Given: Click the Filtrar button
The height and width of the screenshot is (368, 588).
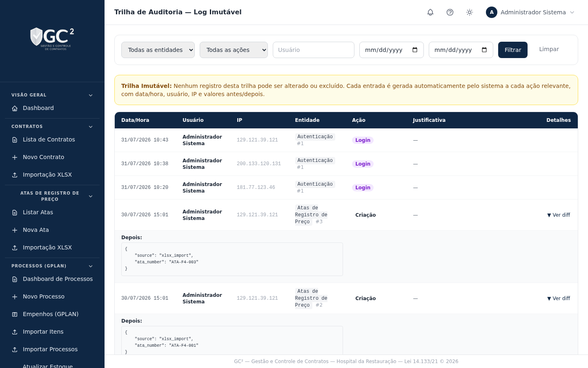Looking at the screenshot, I should [x=513, y=50].
